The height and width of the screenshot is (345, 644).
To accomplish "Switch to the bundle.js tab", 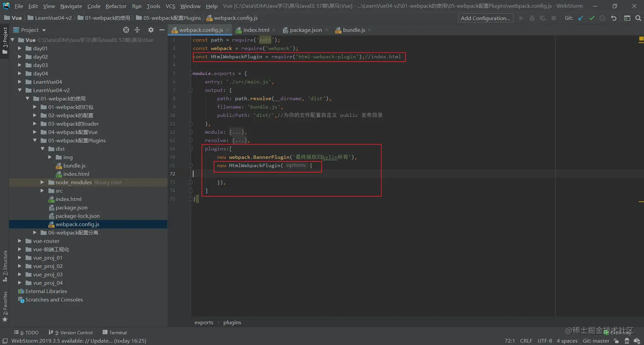I will click(x=354, y=30).
